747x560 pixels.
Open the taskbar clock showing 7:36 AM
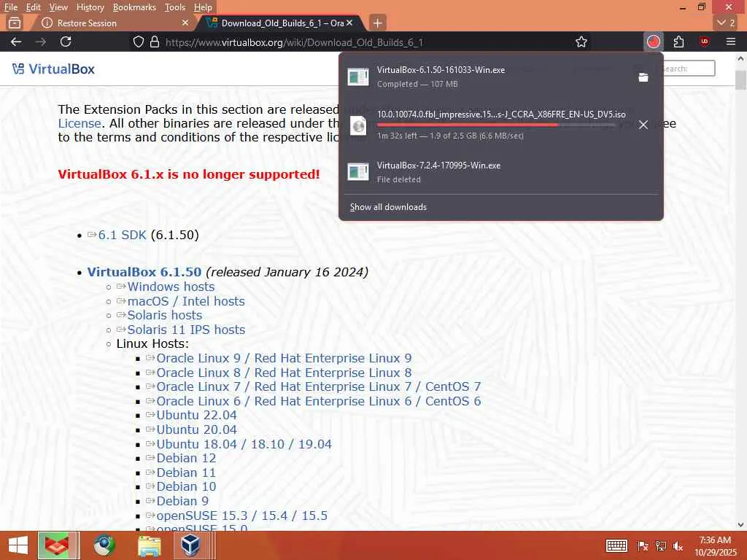coord(715,545)
